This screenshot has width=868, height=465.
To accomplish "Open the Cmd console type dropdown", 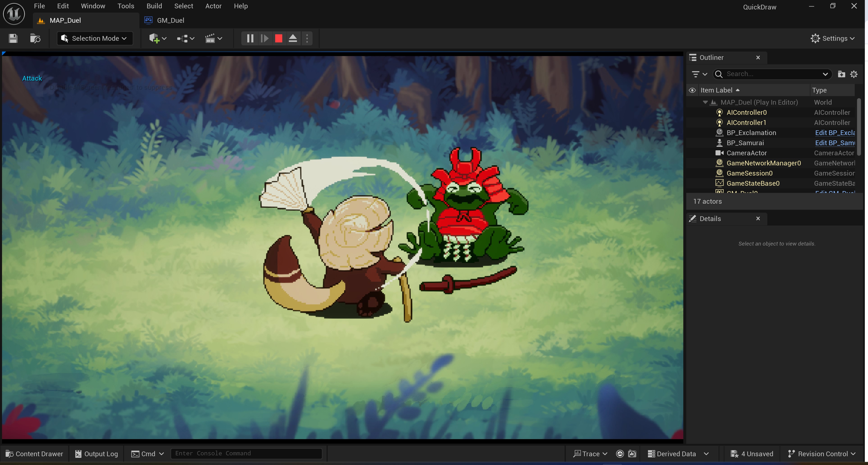I will click(147, 454).
